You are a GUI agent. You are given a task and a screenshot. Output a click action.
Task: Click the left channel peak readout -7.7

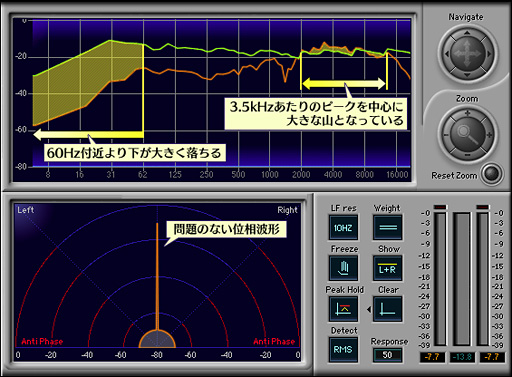(x=432, y=357)
